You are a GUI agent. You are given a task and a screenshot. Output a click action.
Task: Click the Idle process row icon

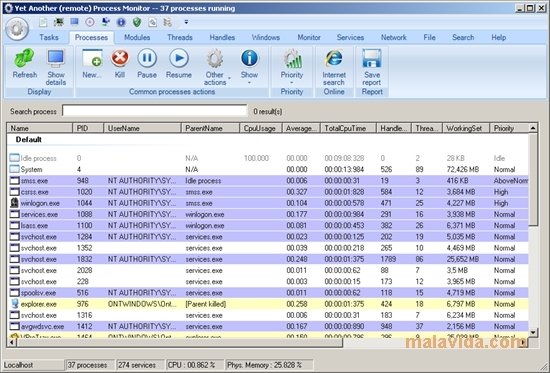(x=14, y=158)
